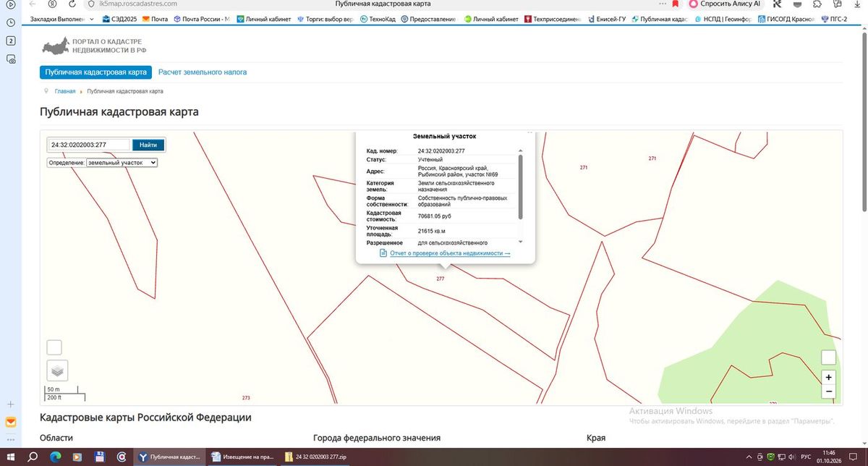Zoom in the cadastral map

[829, 377]
